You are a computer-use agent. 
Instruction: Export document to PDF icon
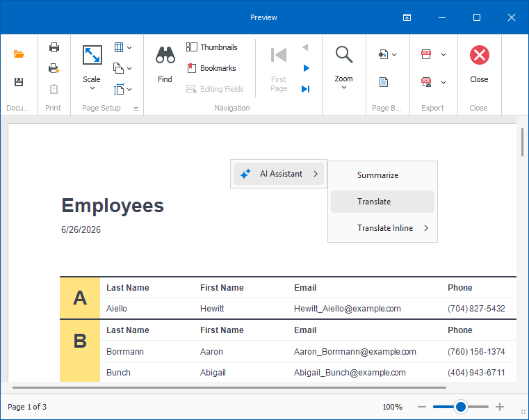pyautogui.click(x=426, y=54)
